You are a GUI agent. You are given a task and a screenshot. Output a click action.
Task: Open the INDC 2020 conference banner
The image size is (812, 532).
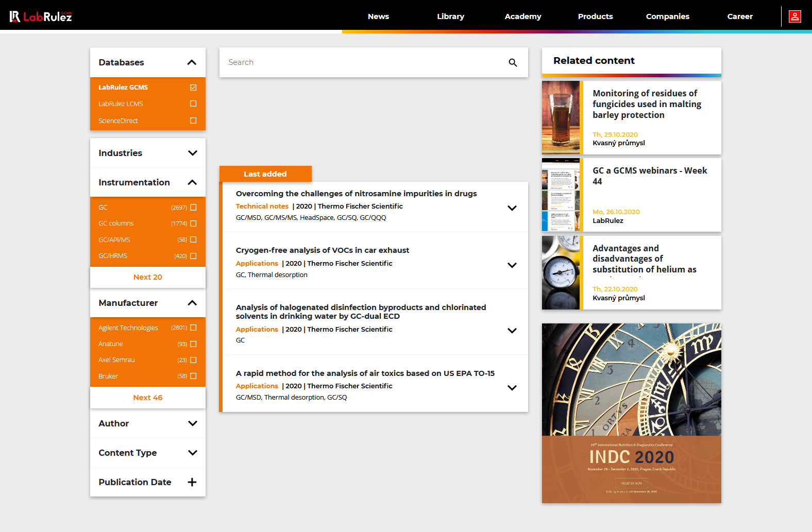(632, 413)
